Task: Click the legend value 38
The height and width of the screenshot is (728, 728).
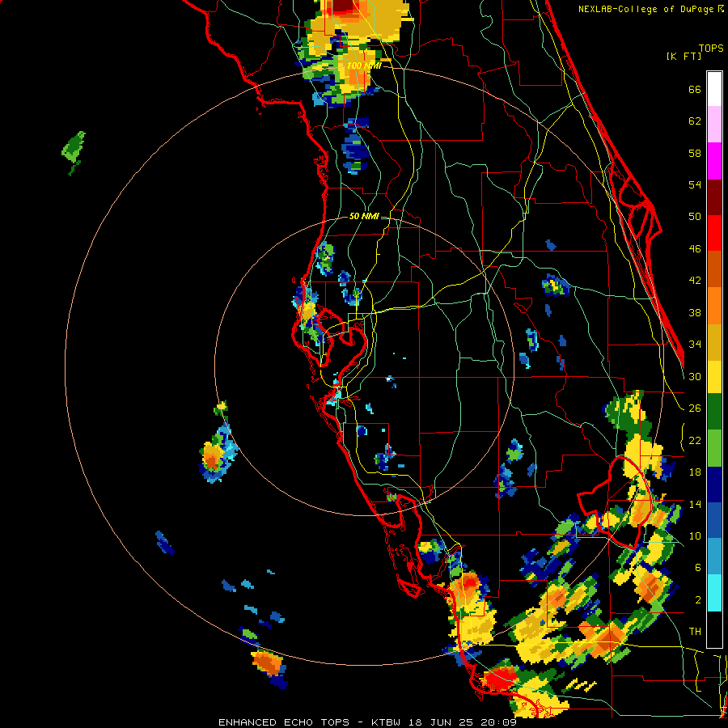Action: click(695, 312)
